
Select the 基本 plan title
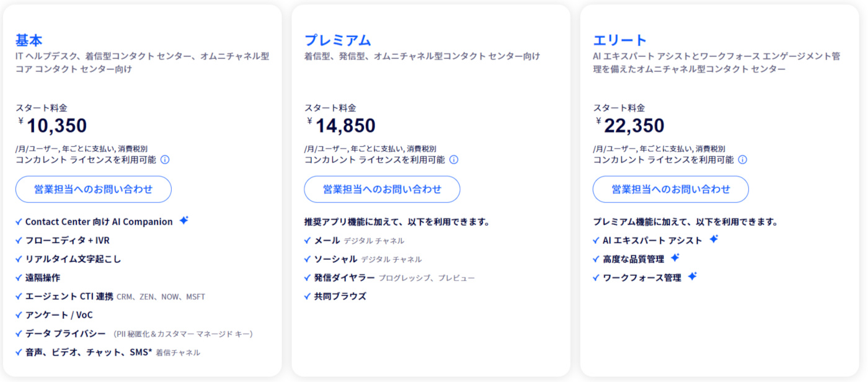(x=29, y=40)
